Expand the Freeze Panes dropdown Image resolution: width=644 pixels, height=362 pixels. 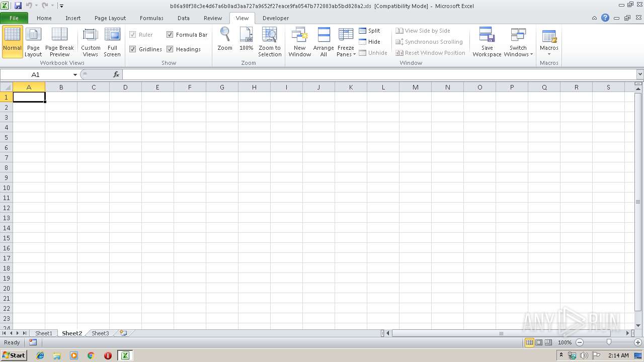click(x=354, y=54)
